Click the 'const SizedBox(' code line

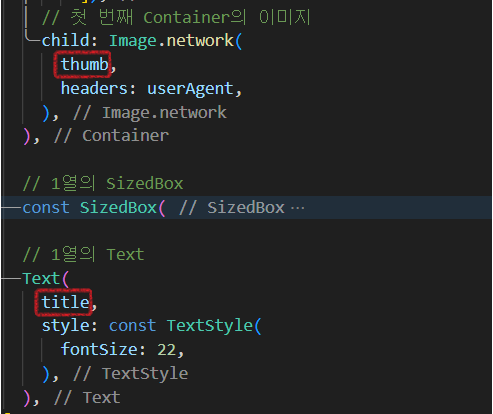[94, 208]
